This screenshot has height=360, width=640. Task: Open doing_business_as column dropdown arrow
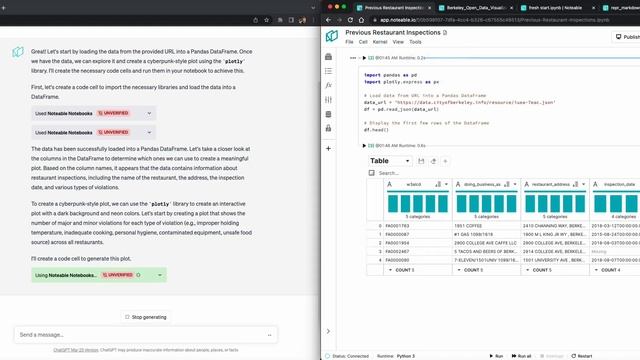click(515, 184)
